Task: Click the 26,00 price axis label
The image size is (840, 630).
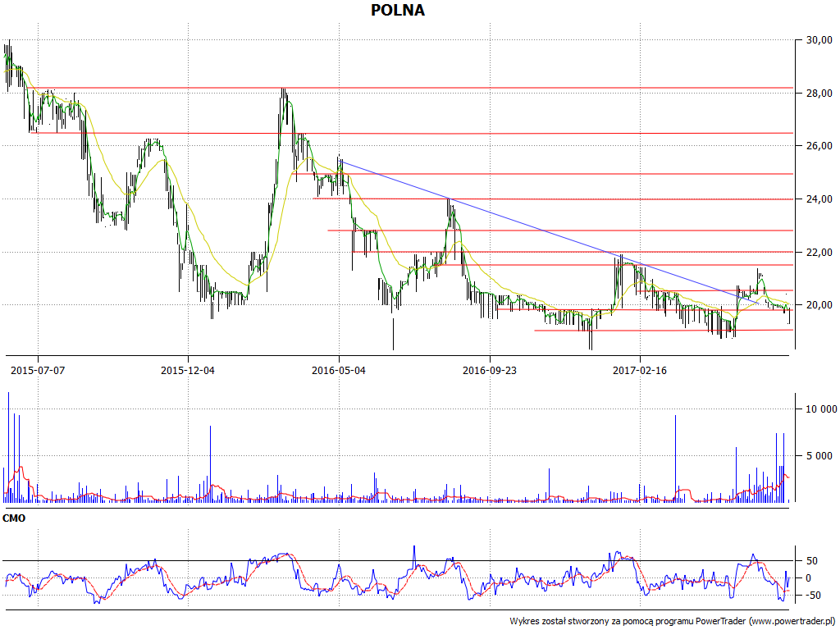Action: pos(819,146)
